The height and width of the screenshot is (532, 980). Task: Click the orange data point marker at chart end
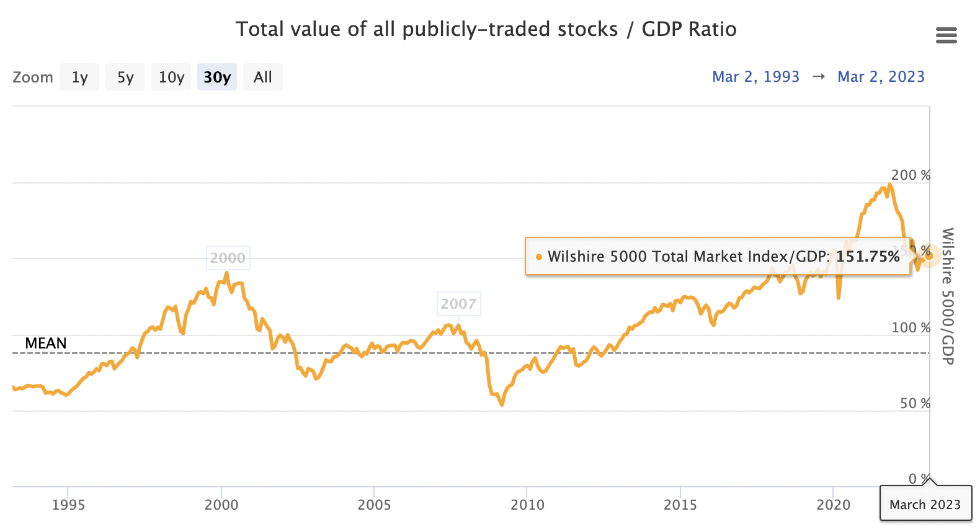[x=929, y=255]
